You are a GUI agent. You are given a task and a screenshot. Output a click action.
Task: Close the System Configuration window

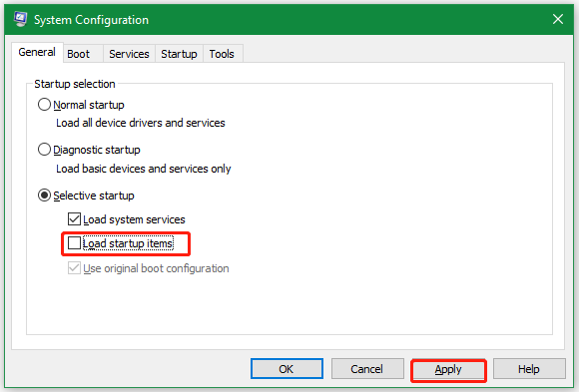click(558, 19)
